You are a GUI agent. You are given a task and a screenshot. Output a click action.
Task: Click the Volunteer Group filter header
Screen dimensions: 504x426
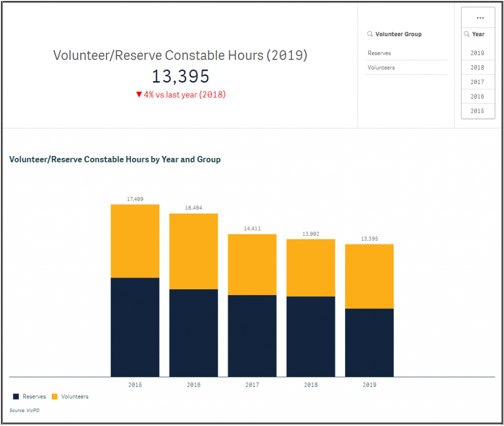pyautogui.click(x=398, y=34)
